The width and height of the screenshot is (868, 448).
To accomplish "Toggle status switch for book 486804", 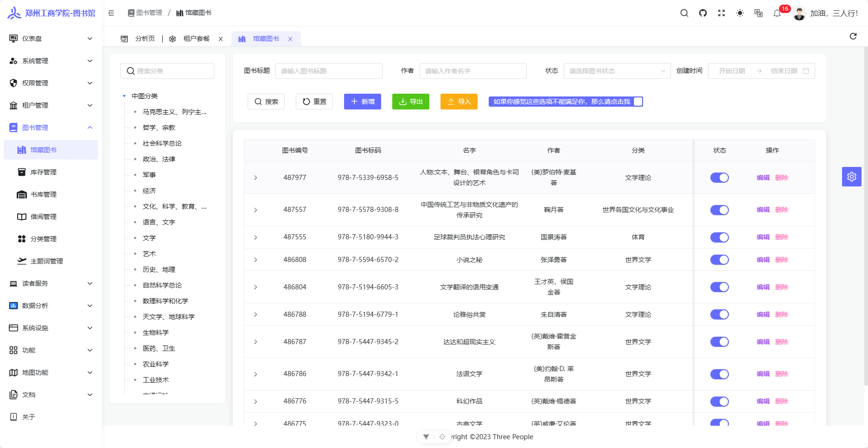I will click(720, 287).
